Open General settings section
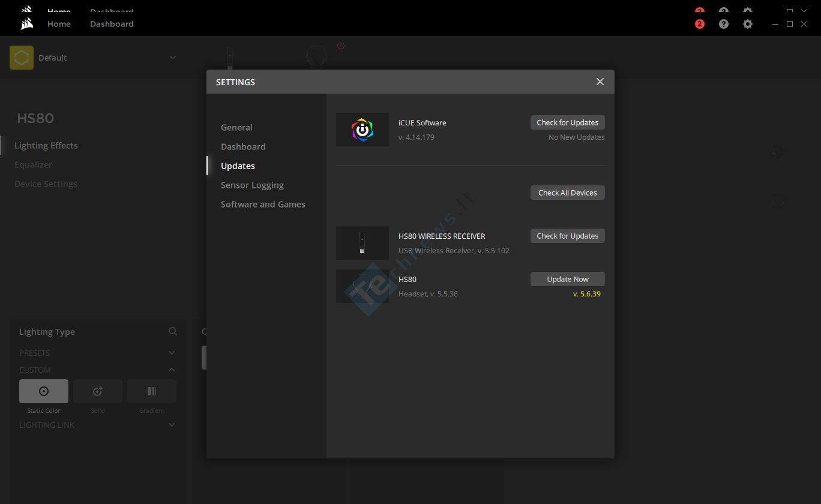 [x=236, y=127]
